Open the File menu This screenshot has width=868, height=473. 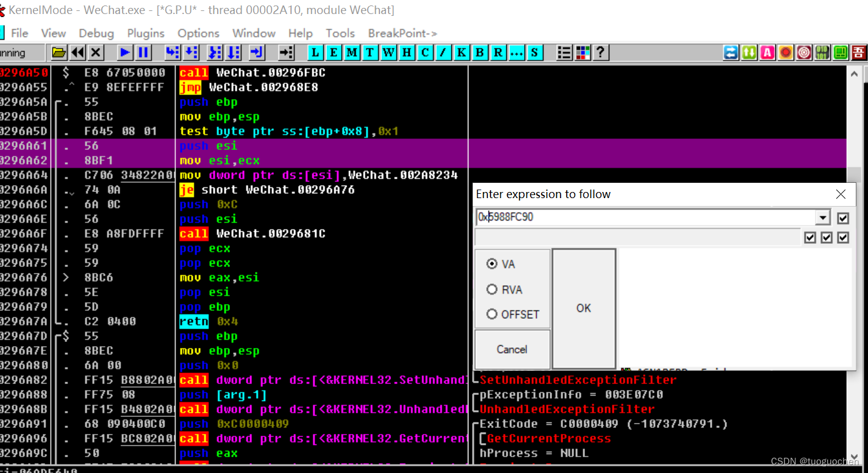pyautogui.click(x=20, y=33)
